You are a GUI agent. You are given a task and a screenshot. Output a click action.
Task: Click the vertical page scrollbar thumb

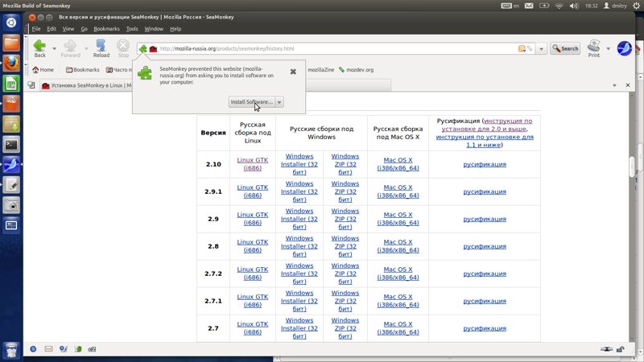pyautogui.click(x=632, y=167)
